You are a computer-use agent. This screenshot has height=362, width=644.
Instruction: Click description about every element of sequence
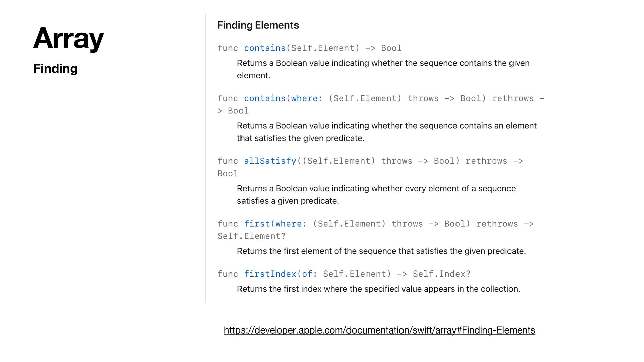pos(376,195)
